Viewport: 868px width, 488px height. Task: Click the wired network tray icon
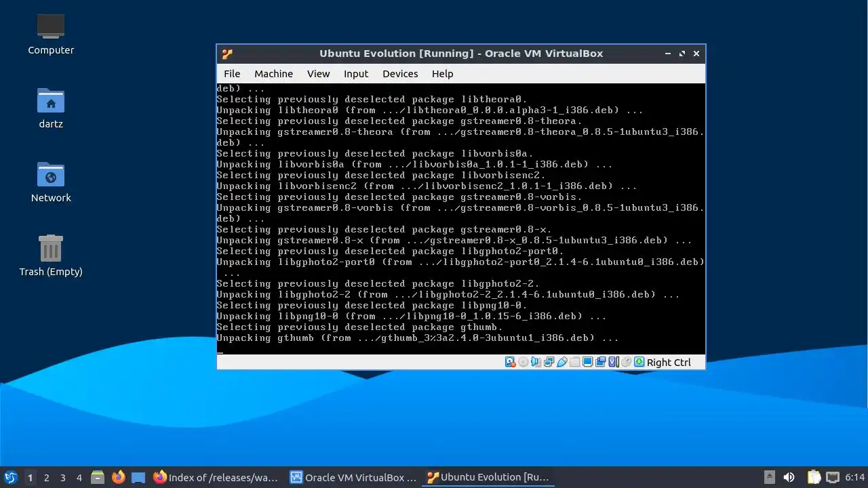pos(833,477)
